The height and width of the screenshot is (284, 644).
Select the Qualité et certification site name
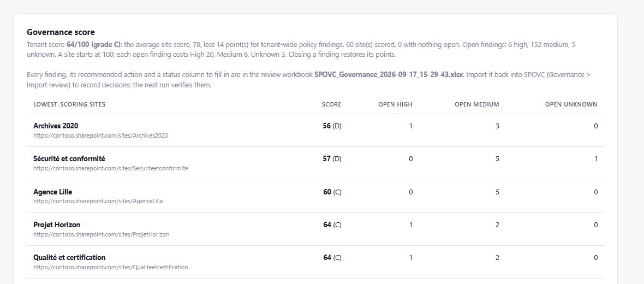click(69, 258)
